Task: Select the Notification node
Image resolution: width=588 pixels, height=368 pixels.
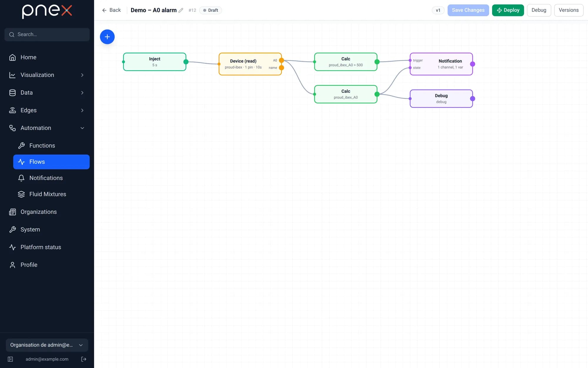Action: click(441, 64)
